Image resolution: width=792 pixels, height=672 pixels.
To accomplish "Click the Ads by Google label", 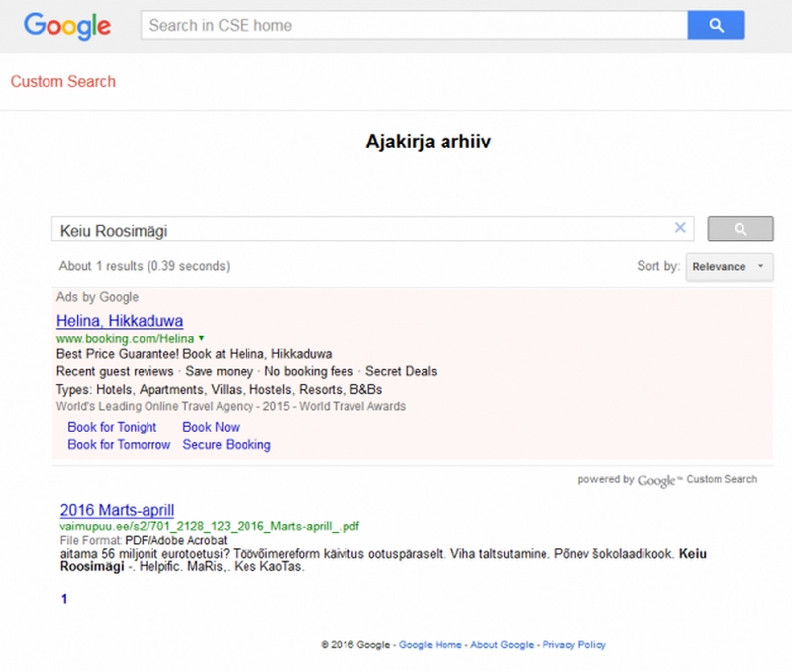I will [x=97, y=297].
